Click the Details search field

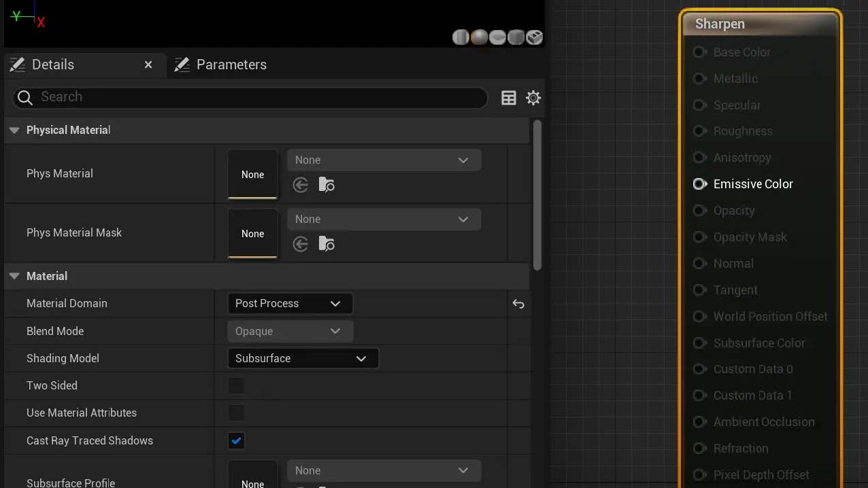pyautogui.click(x=258, y=97)
